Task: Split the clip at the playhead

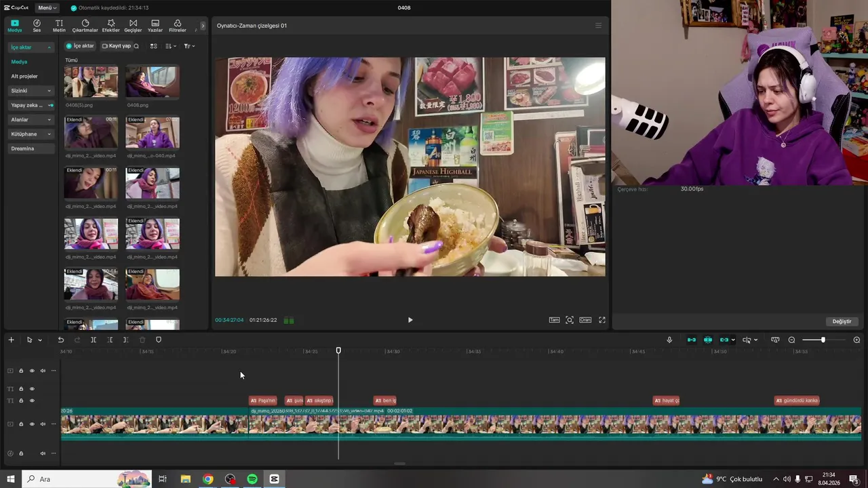Action: click(x=94, y=340)
